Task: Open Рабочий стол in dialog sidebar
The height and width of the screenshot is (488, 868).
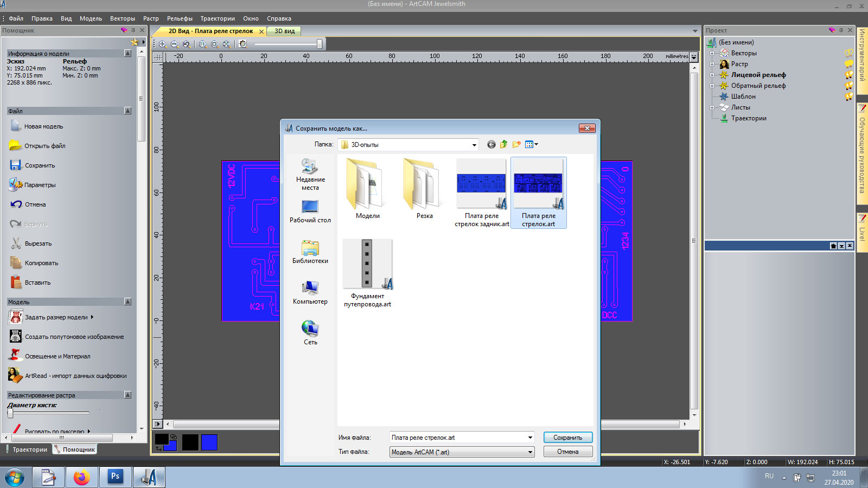Action: pyautogui.click(x=310, y=211)
